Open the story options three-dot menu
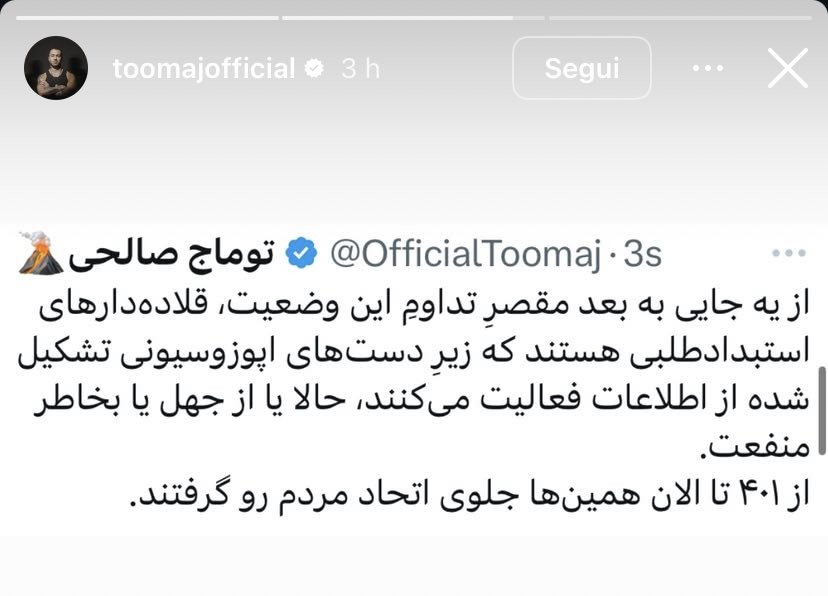Image resolution: width=828 pixels, height=596 pixels. (708, 68)
